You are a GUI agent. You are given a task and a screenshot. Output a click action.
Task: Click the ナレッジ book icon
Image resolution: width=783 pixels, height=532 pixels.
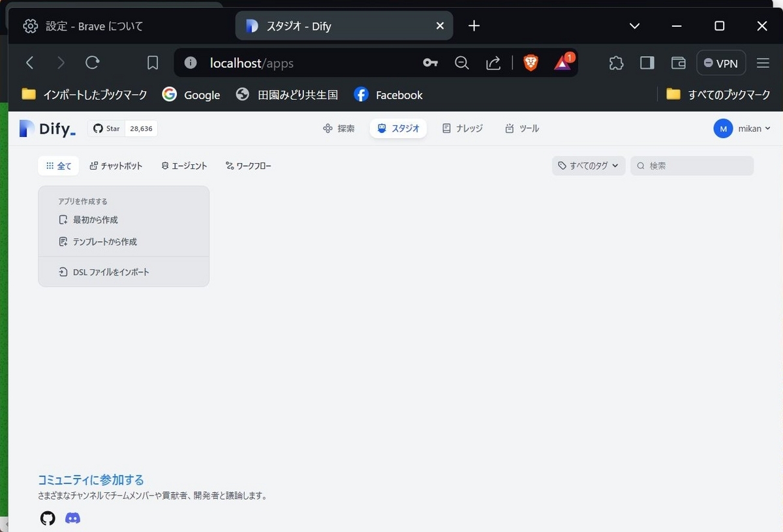point(446,128)
